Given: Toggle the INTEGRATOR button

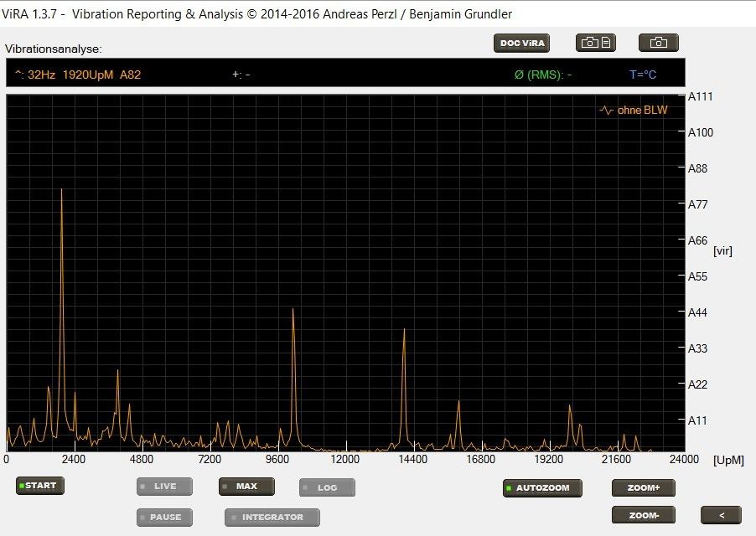Looking at the screenshot, I should (x=272, y=517).
